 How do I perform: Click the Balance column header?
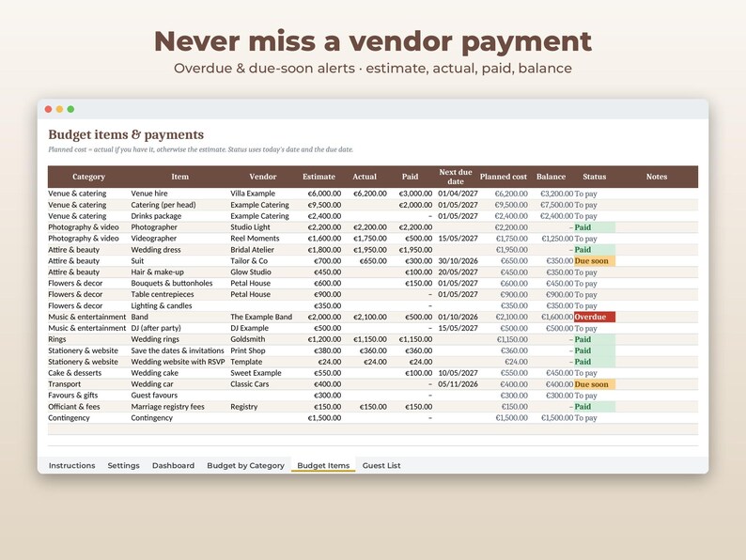[x=551, y=177]
